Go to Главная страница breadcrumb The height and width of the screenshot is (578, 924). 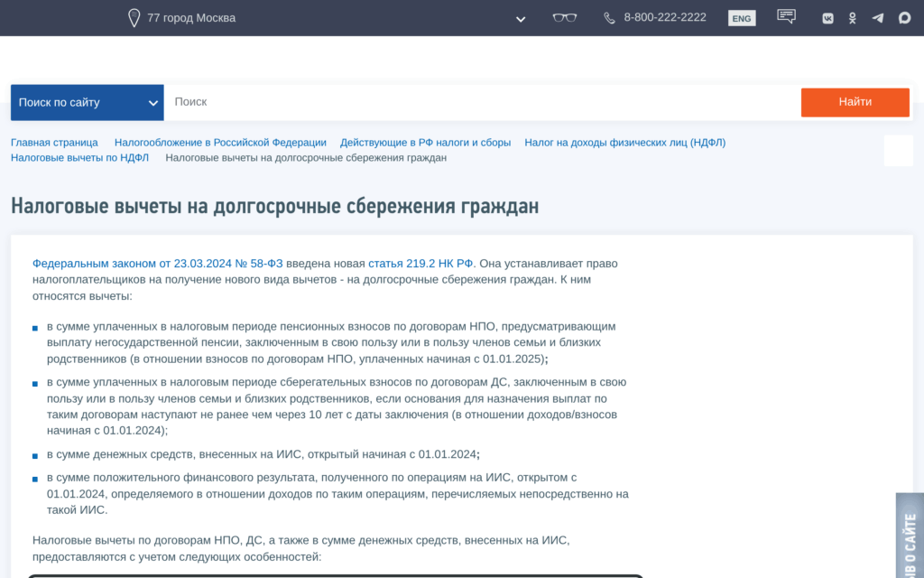coord(54,142)
